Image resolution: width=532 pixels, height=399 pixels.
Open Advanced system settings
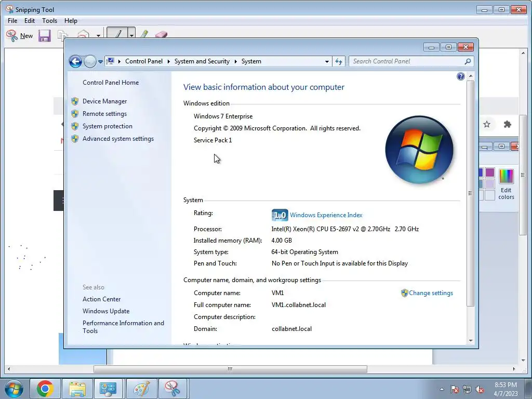tap(118, 139)
